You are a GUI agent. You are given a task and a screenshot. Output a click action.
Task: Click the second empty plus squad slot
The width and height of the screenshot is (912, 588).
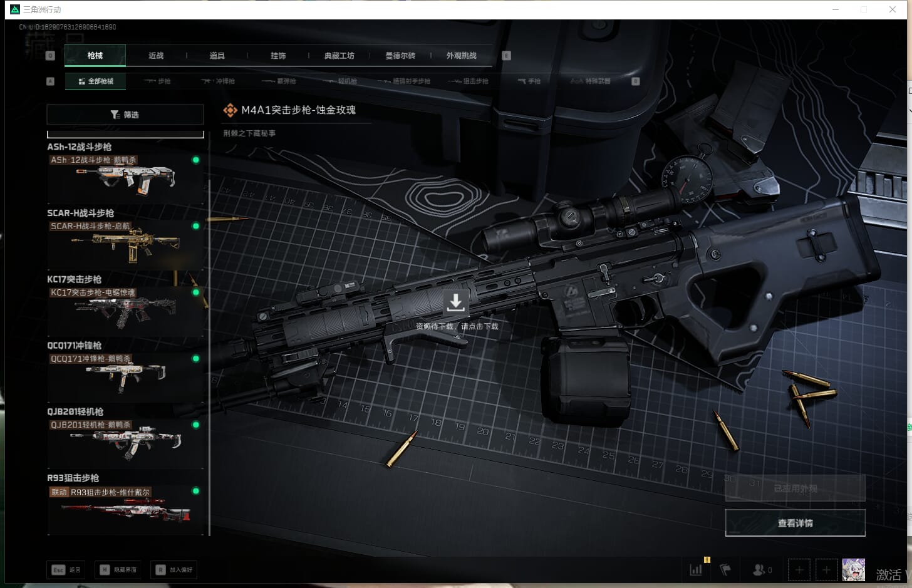pyautogui.click(x=826, y=570)
